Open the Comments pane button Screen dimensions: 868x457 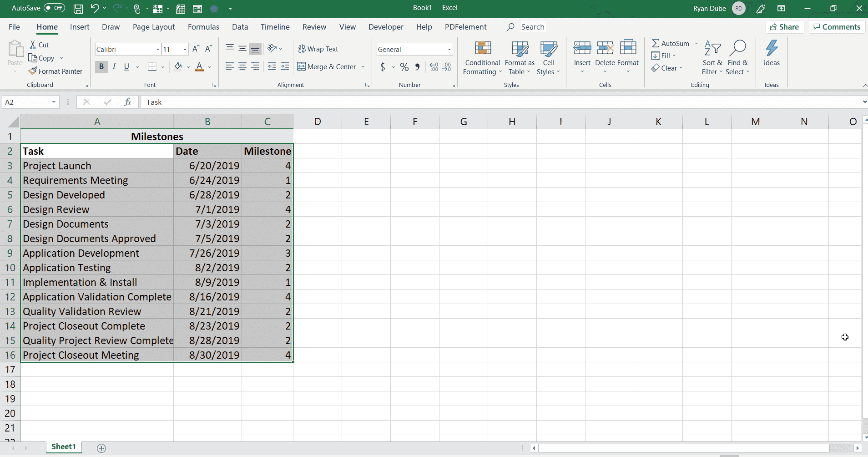tap(837, 27)
